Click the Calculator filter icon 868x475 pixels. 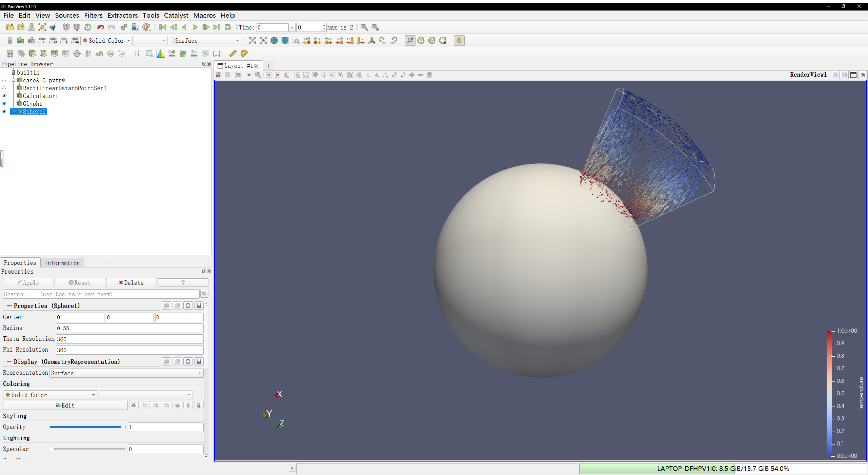click(x=9, y=54)
